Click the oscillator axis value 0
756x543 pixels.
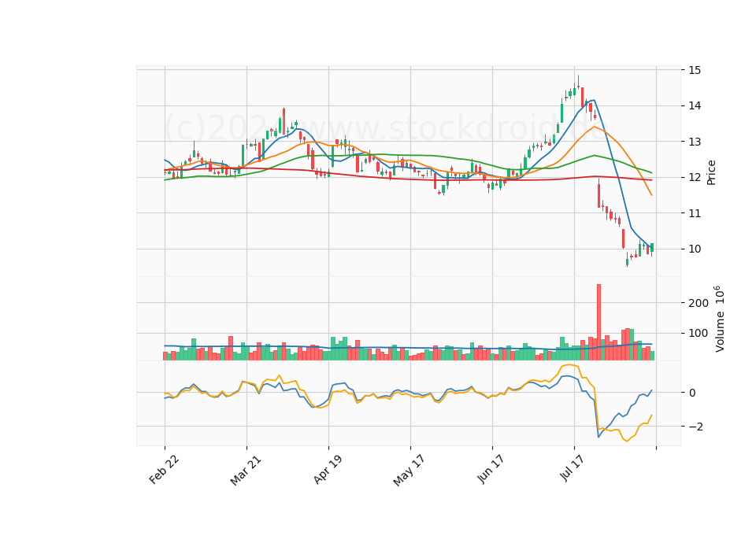[692, 393]
